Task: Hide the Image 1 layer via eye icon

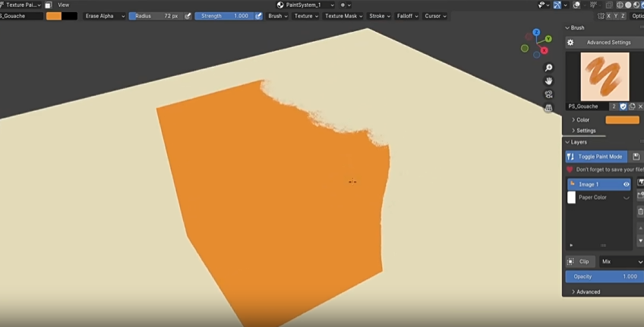Action: coord(627,184)
